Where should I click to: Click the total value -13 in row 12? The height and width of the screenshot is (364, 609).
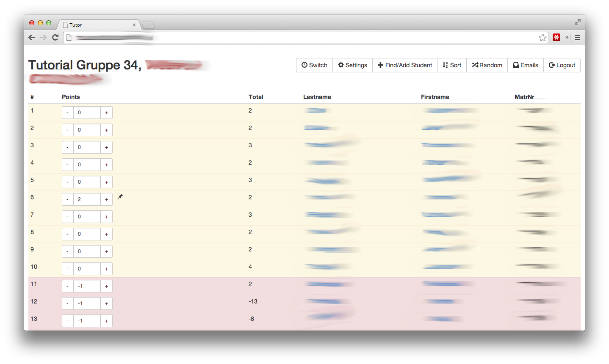[x=253, y=301]
